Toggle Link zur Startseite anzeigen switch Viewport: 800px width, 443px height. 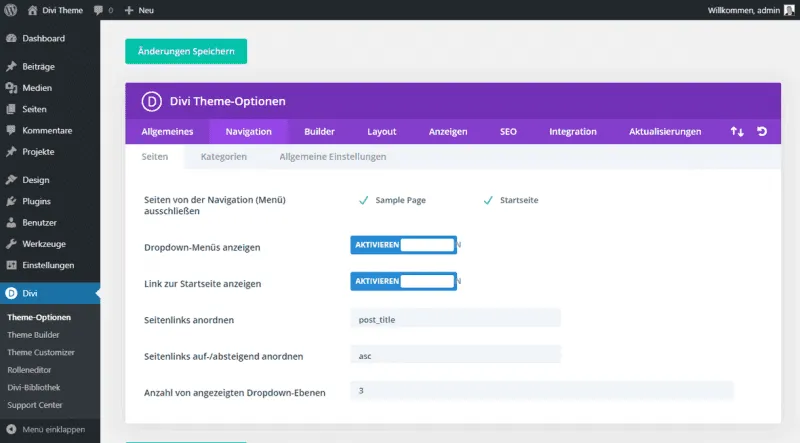(404, 281)
